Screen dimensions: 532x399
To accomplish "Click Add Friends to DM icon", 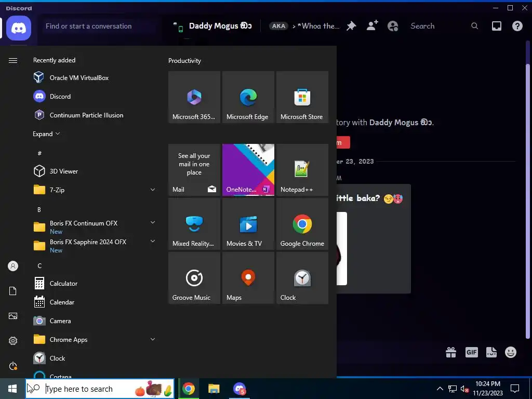I will click(372, 26).
